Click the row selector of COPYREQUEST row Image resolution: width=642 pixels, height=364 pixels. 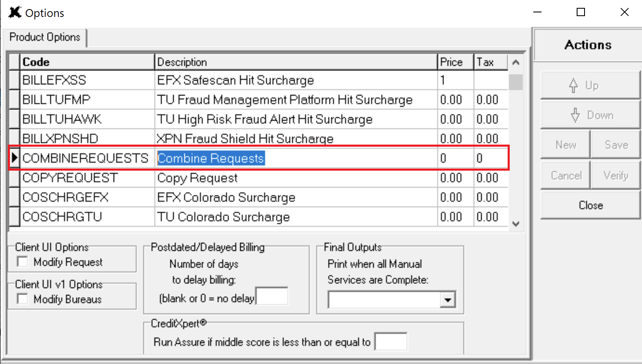14,178
